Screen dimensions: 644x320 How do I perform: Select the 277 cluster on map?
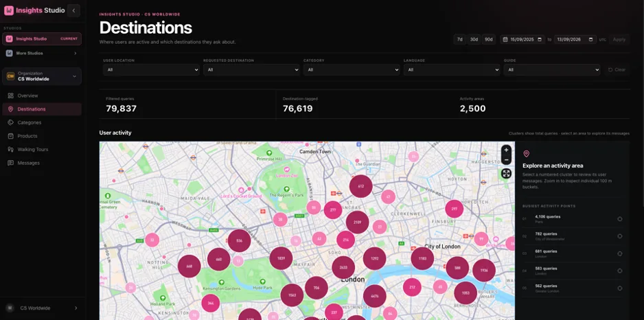[333, 210]
